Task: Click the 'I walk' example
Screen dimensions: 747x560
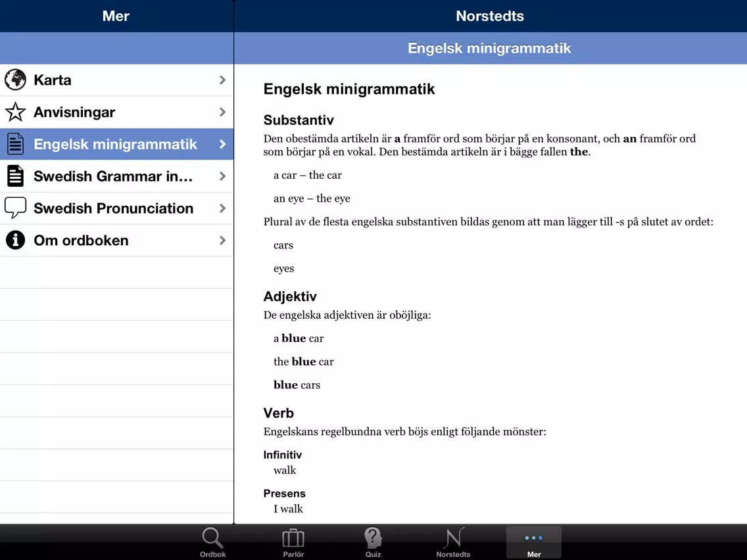Action: (288, 509)
